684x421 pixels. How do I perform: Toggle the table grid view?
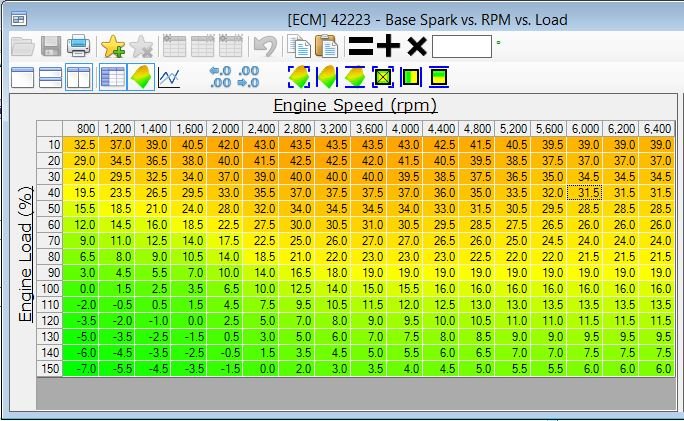tap(113, 78)
